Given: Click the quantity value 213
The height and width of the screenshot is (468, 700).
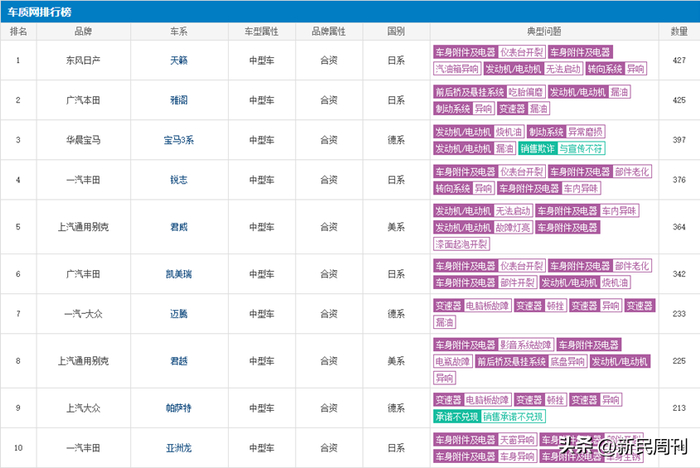Looking at the screenshot, I should pyautogui.click(x=679, y=408).
